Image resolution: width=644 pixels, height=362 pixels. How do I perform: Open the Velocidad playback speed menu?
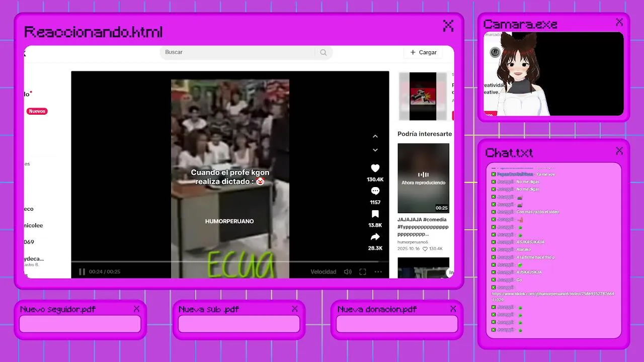pyautogui.click(x=323, y=272)
